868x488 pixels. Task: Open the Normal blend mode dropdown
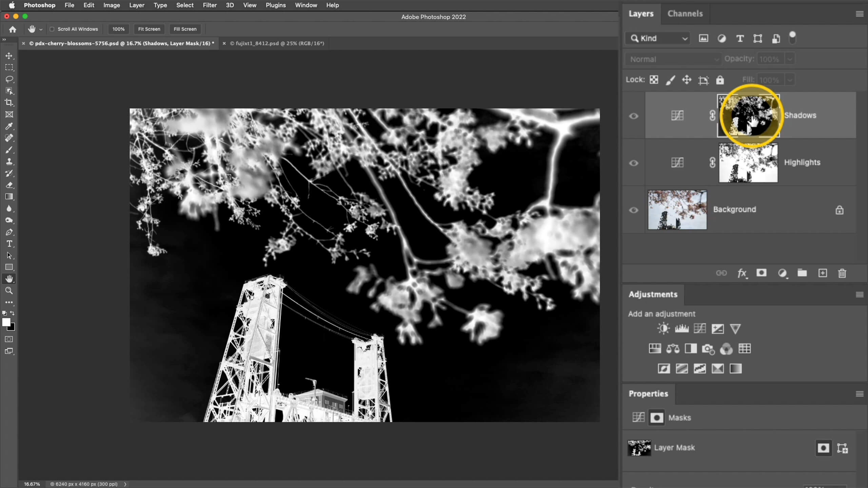coord(673,59)
